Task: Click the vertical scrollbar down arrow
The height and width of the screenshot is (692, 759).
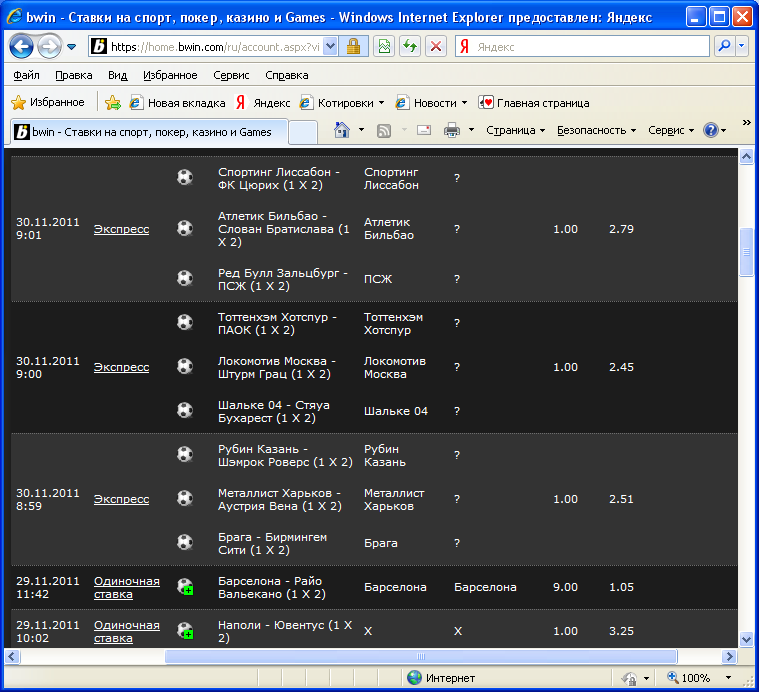Action: (x=746, y=639)
